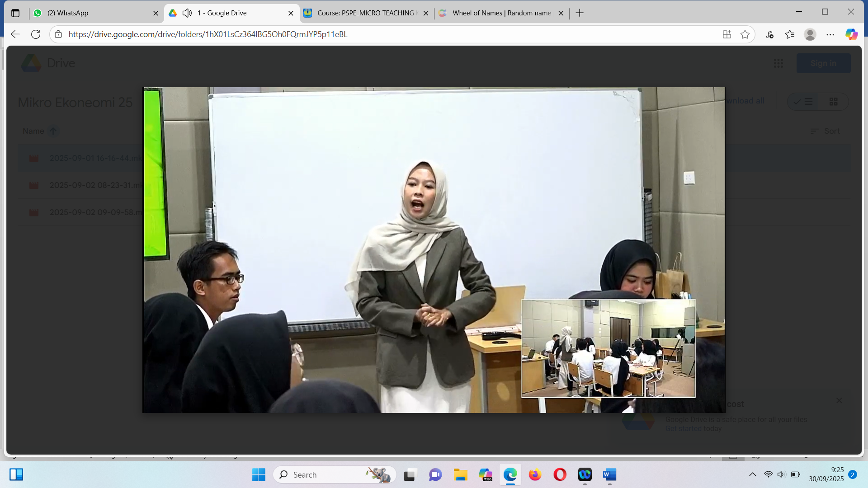Open Word from the taskbar
This screenshot has width=868, height=488.
click(x=609, y=474)
